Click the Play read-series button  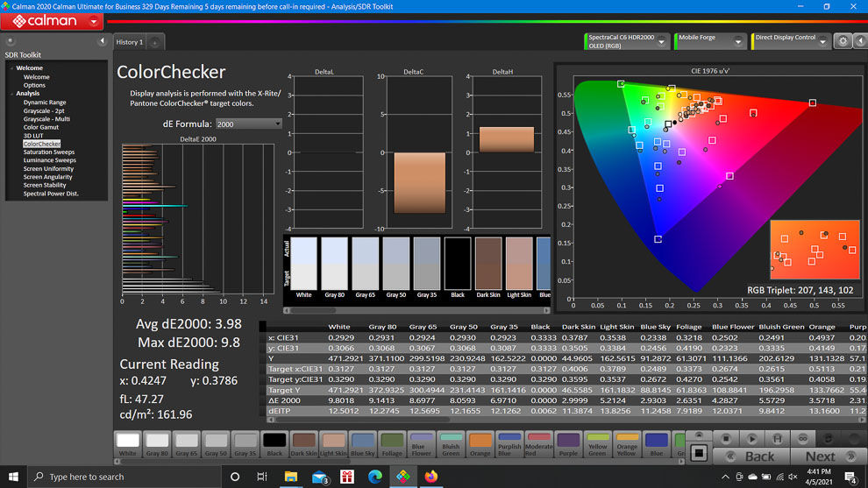(751, 439)
